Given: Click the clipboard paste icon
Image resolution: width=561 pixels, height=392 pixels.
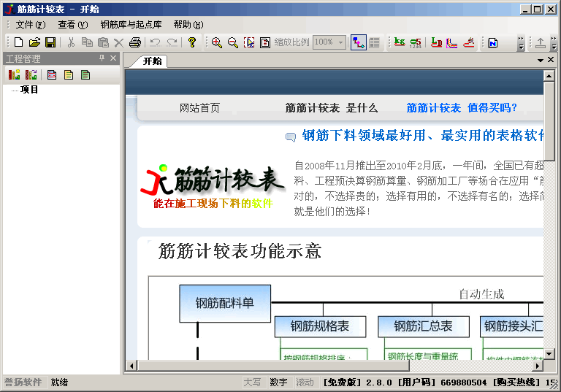Looking at the screenshot, I should click(103, 42).
